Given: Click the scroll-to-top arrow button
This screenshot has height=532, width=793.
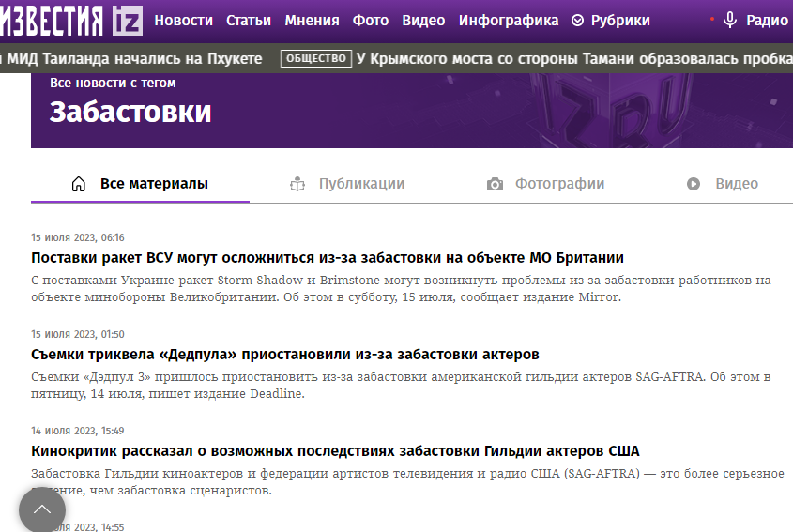Looking at the screenshot, I should click(x=41, y=509).
